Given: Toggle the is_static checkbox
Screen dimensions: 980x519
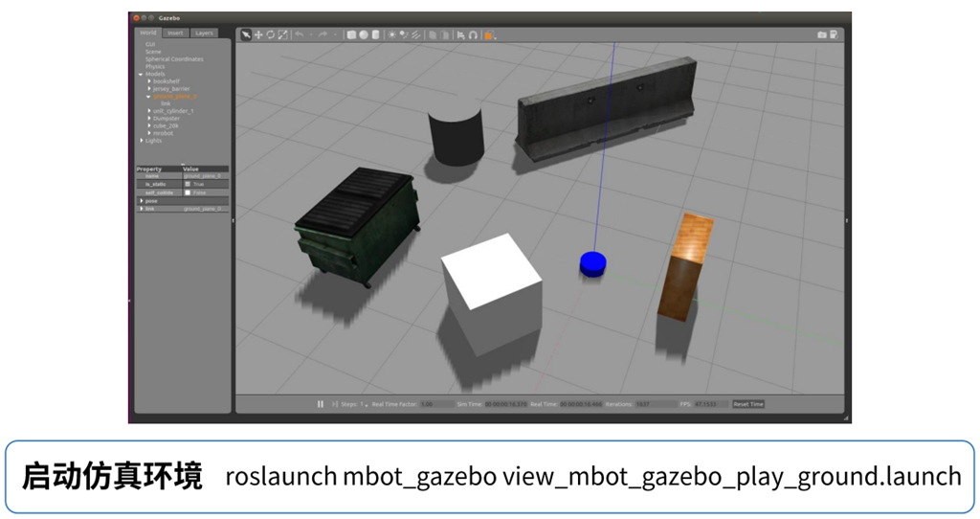Looking at the screenshot, I should coord(188,184).
